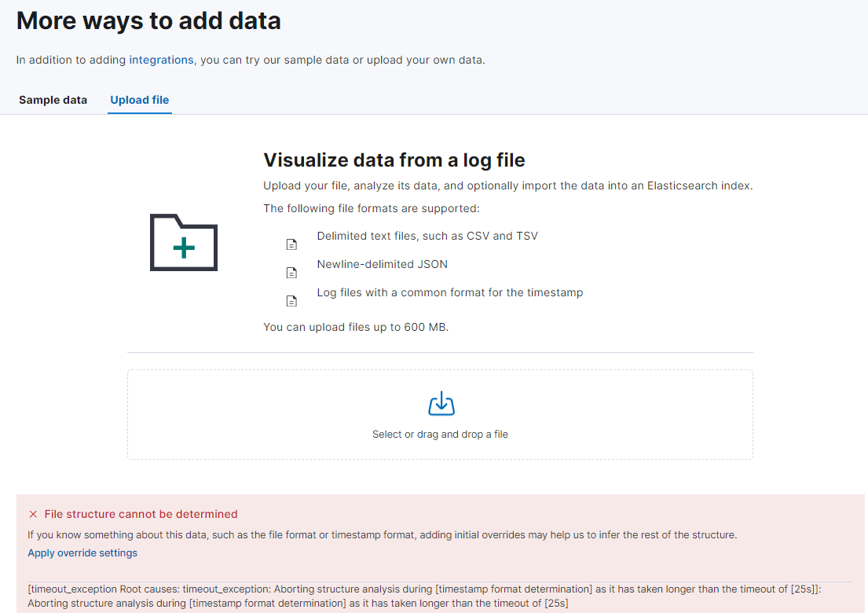Click the "Visualize data from a log file" heading

pyautogui.click(x=394, y=160)
